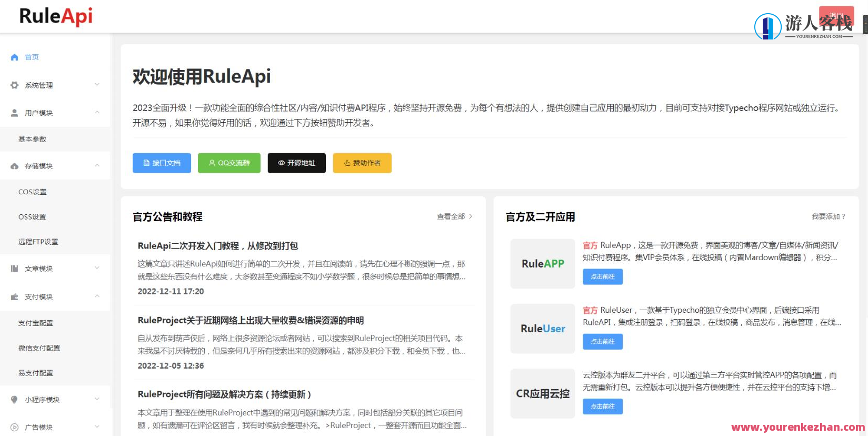Viewport: 868px width, 436px height.
Task: Expand the 文章模块 chevron
Action: [x=97, y=268]
